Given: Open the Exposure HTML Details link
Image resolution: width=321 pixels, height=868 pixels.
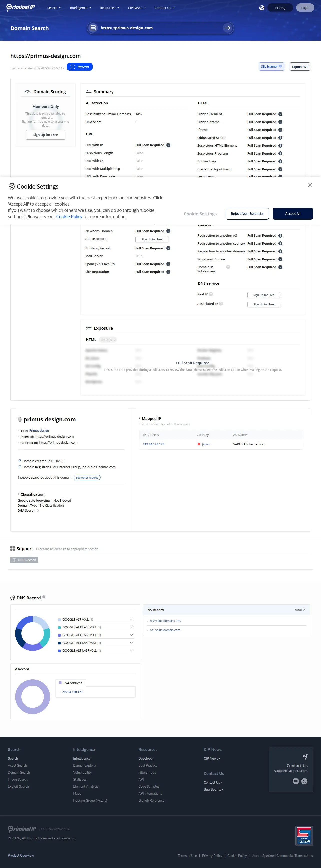Looking at the screenshot, I should pos(108,340).
